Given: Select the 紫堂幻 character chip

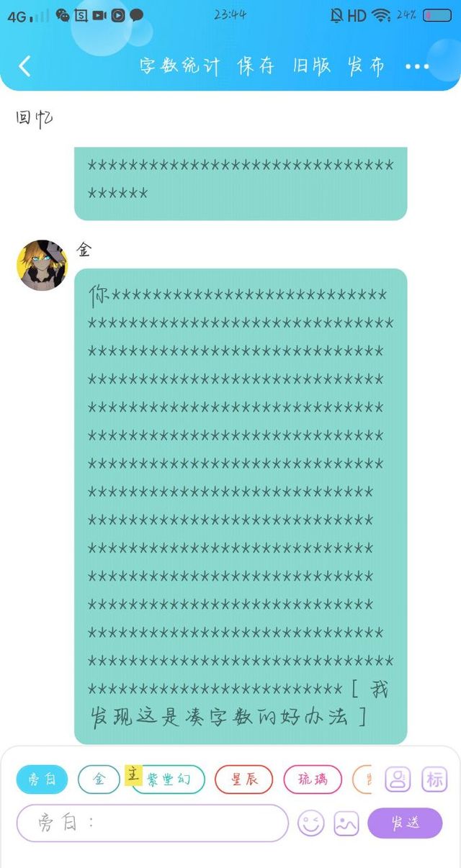Looking at the screenshot, I should (169, 779).
